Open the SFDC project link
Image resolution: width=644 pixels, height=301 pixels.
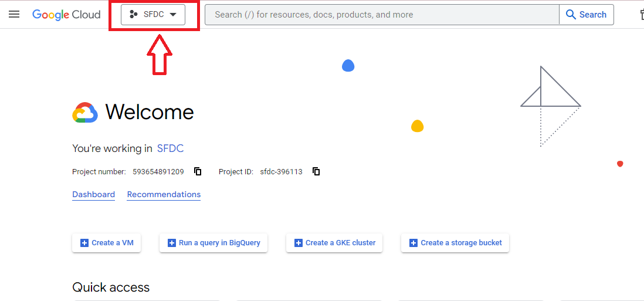coord(171,148)
